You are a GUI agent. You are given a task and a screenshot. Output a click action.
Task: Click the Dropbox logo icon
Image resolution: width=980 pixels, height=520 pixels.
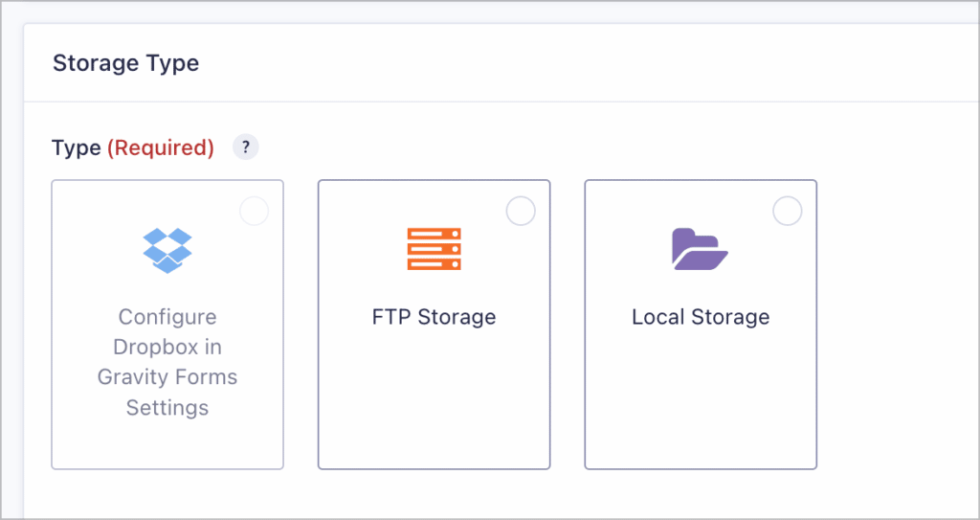[167, 250]
